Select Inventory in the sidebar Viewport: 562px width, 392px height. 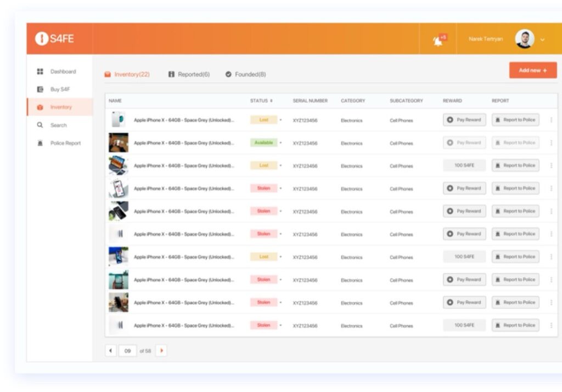[59, 107]
